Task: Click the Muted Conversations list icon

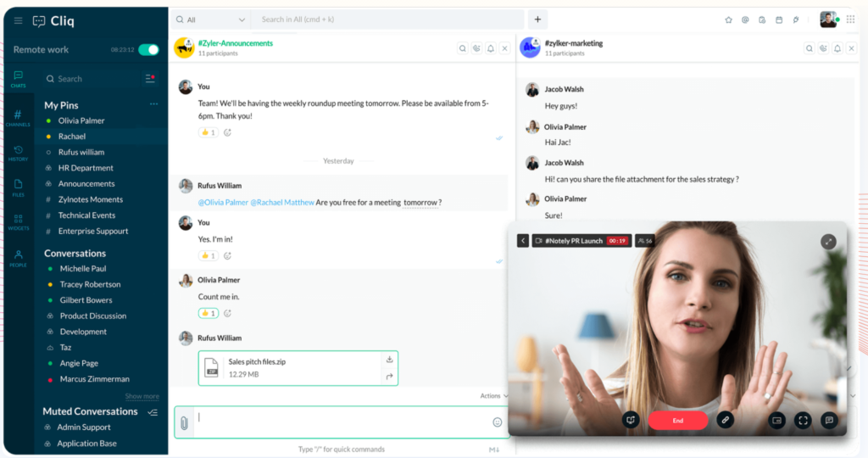Action: 153,412
